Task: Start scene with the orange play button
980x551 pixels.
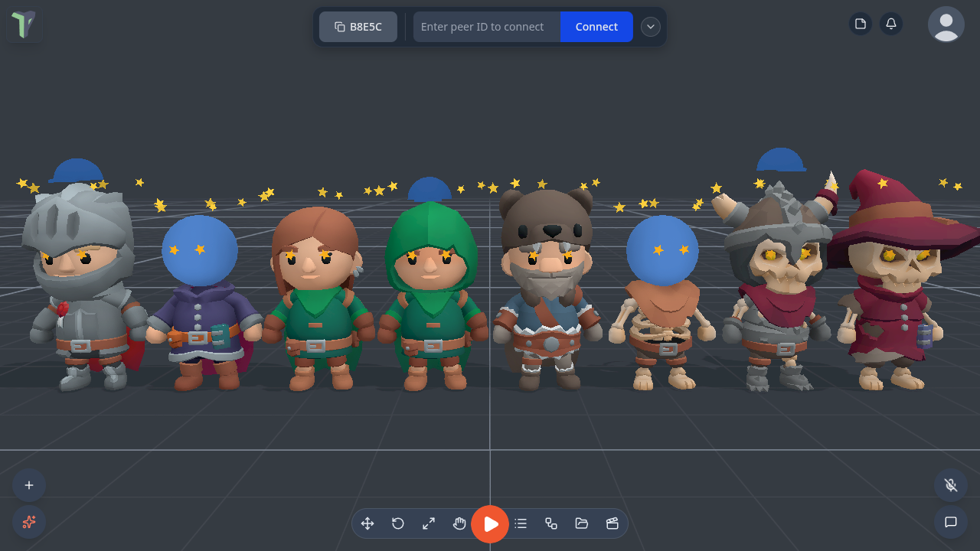Action: coord(490,524)
